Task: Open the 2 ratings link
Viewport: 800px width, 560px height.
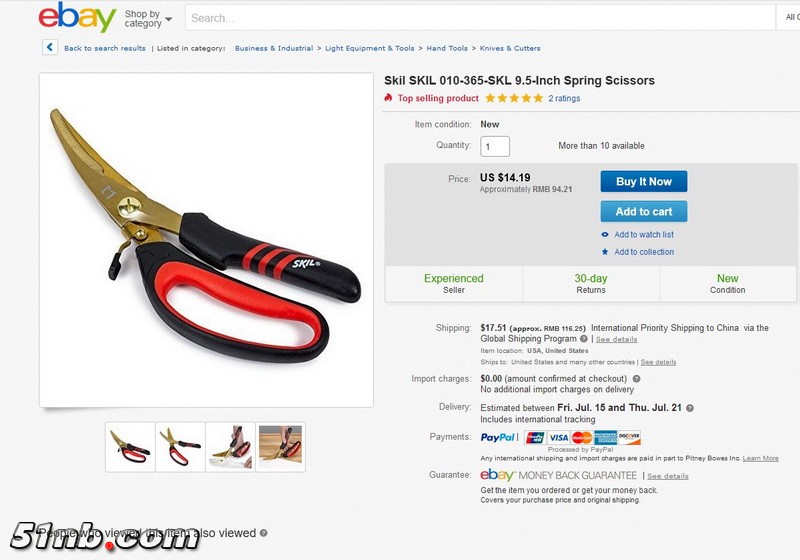Action: [x=564, y=98]
